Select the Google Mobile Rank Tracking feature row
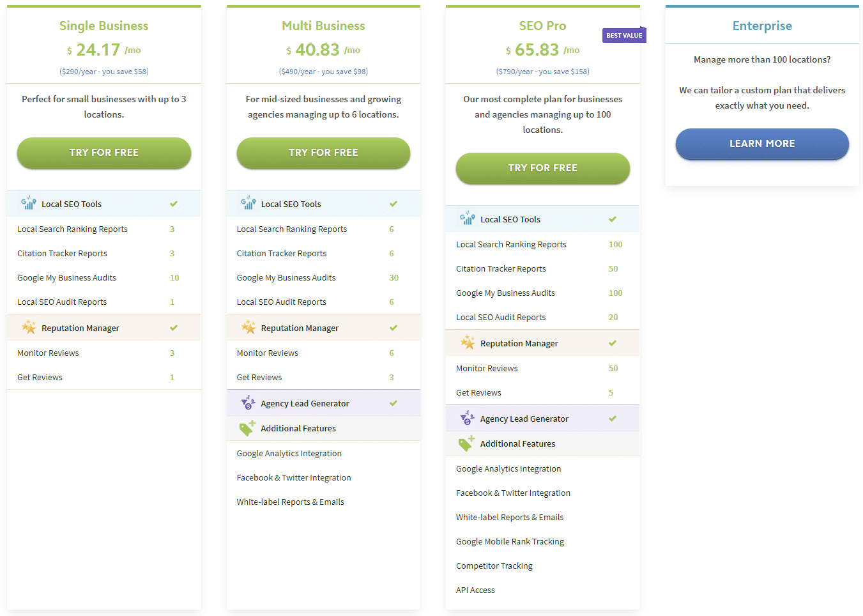This screenshot has width=863, height=616. (510, 541)
